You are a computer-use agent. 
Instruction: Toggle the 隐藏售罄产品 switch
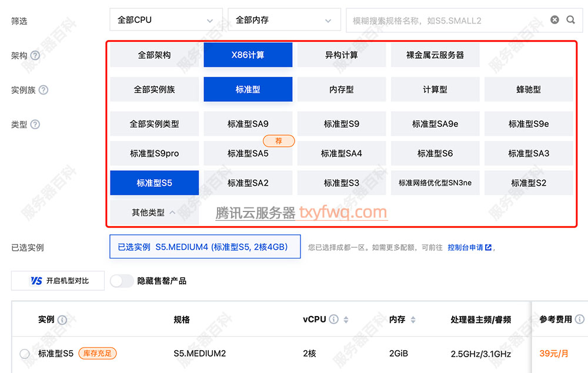(x=122, y=281)
